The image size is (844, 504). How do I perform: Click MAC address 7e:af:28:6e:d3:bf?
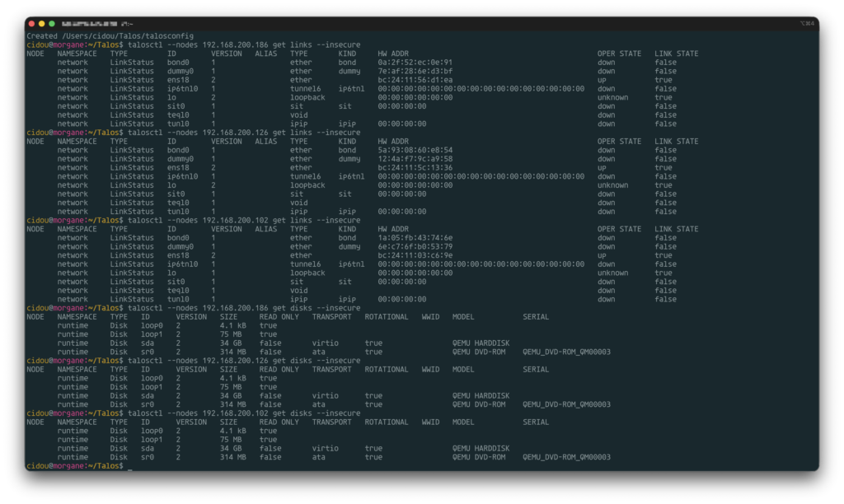click(x=415, y=72)
